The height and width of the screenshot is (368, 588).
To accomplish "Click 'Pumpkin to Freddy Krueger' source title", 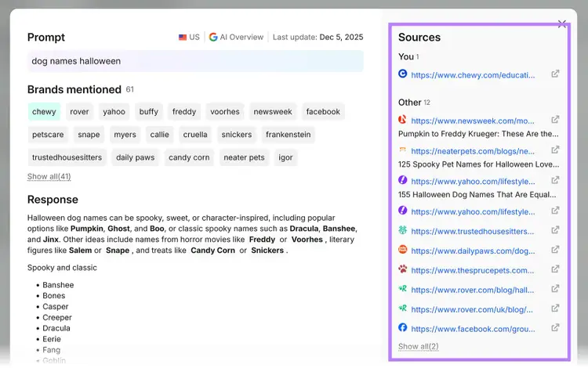I will 478,134.
